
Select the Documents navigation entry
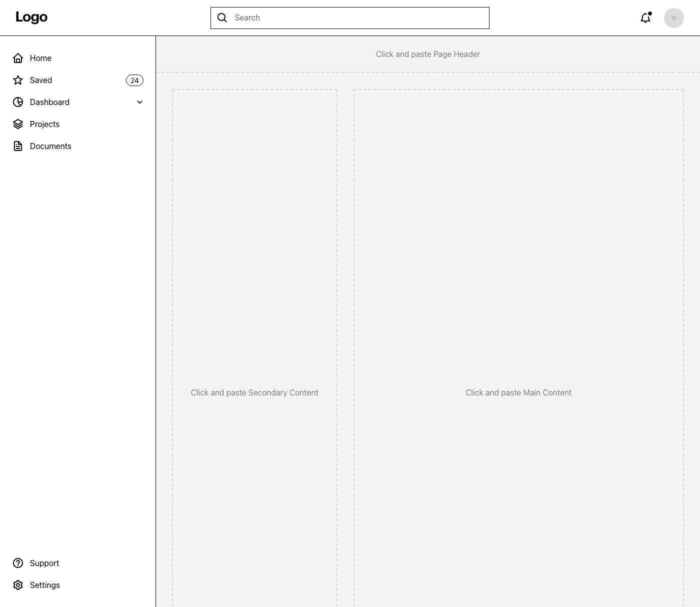50,146
